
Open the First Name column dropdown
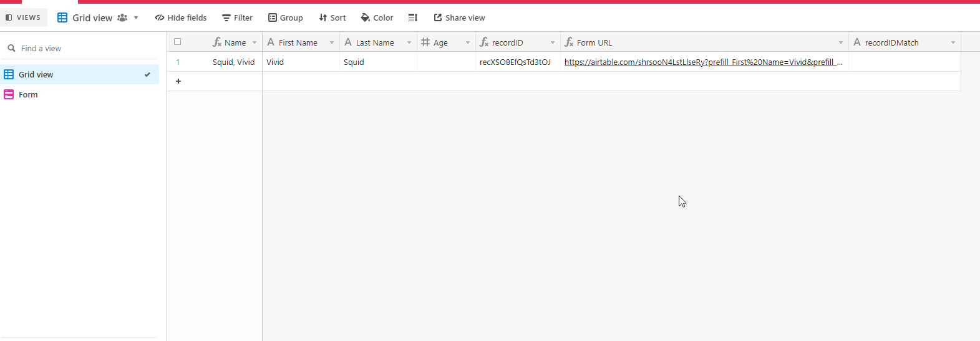(x=332, y=42)
